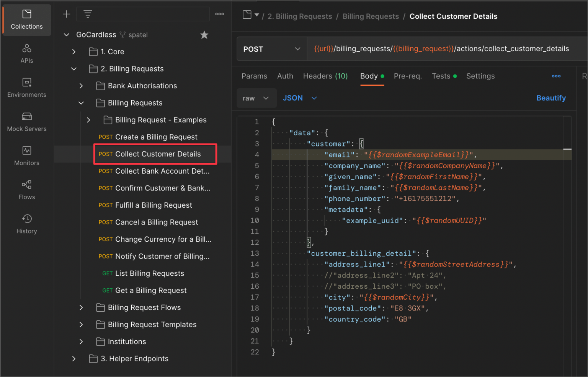Screen dimensions: 588x377
Task: Switch to the Tests tab
Action: click(444, 76)
